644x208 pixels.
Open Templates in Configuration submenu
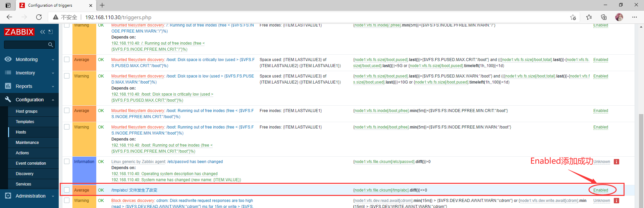25,122
